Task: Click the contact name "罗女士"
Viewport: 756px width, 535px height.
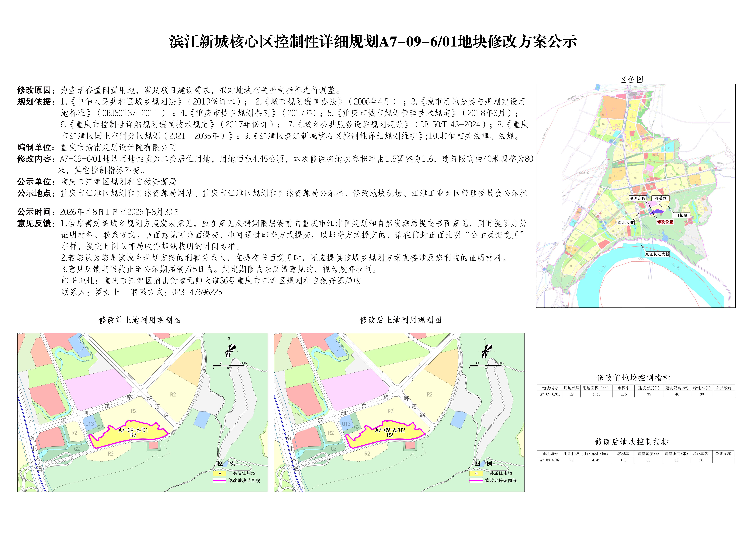Action: [107, 292]
